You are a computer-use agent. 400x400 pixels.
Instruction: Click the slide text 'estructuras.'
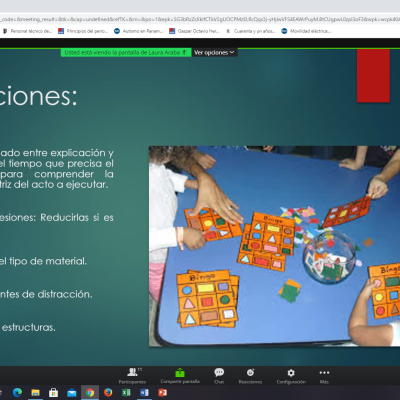click(x=29, y=327)
